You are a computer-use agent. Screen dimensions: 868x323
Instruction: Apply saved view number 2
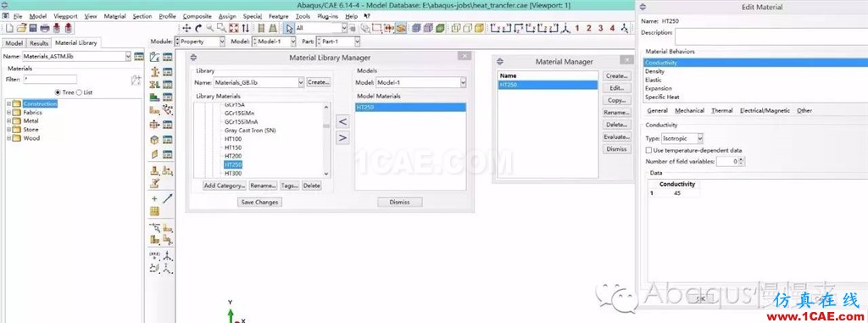tap(588, 28)
